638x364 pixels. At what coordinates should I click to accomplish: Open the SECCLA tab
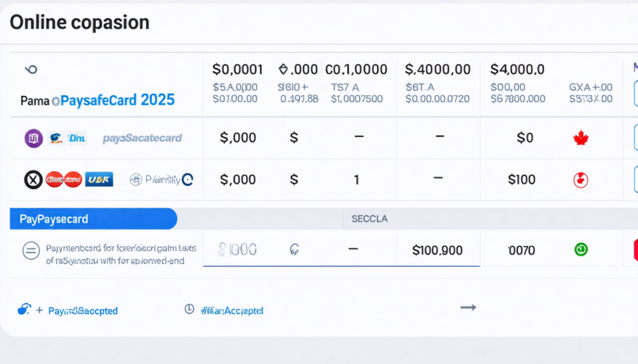[369, 219]
